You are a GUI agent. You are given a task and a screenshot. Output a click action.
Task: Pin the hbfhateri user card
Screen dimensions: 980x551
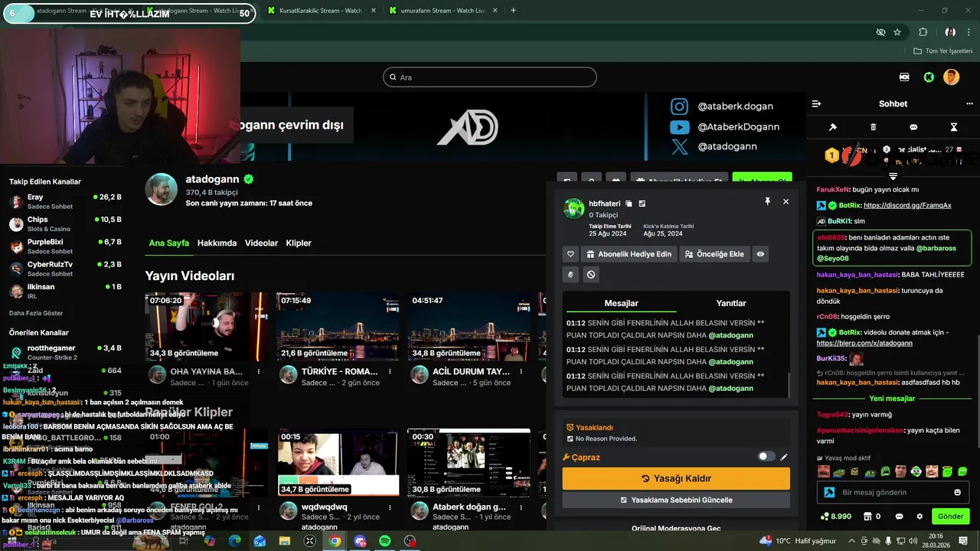pos(767,201)
